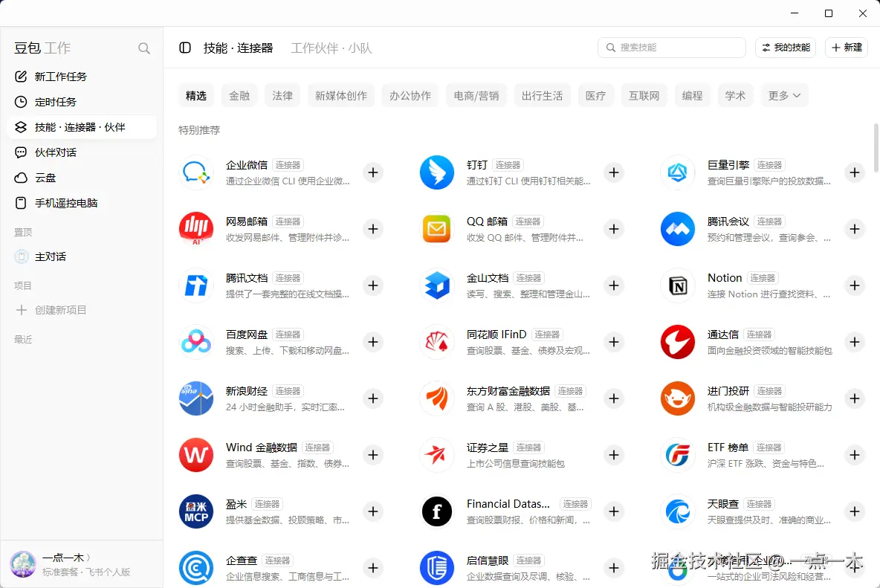Image resolution: width=880 pixels, height=588 pixels.
Task: Toggle the sidebar collapse panel icon
Action: (184, 48)
